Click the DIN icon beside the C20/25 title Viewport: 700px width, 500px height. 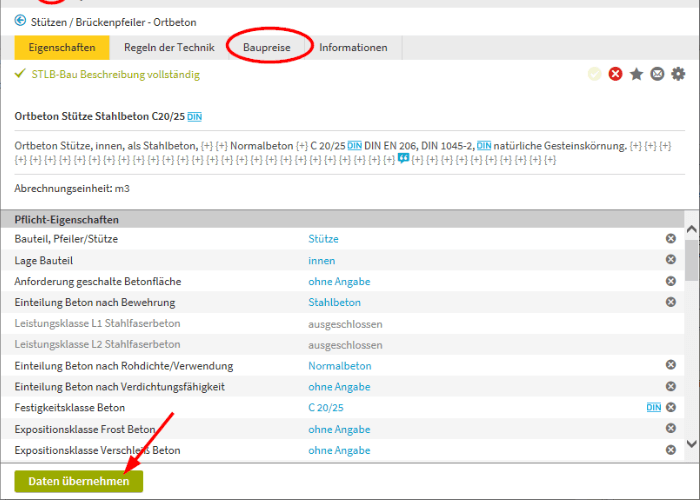coord(194,117)
